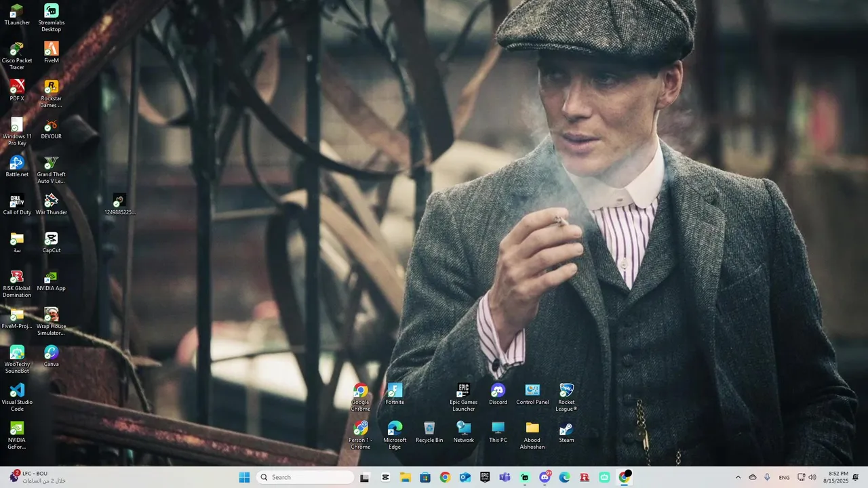Screen dimensions: 868x488
Task: Open Outlook from the taskbar
Action: tap(465, 477)
